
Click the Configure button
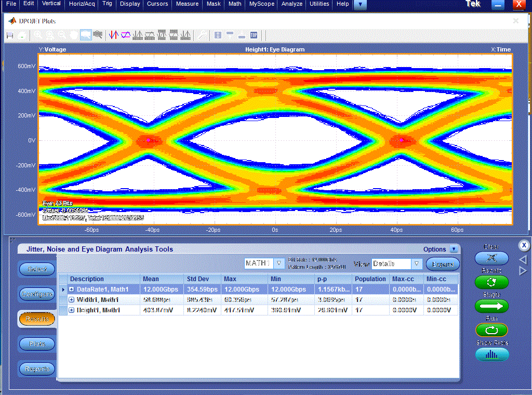37,294
